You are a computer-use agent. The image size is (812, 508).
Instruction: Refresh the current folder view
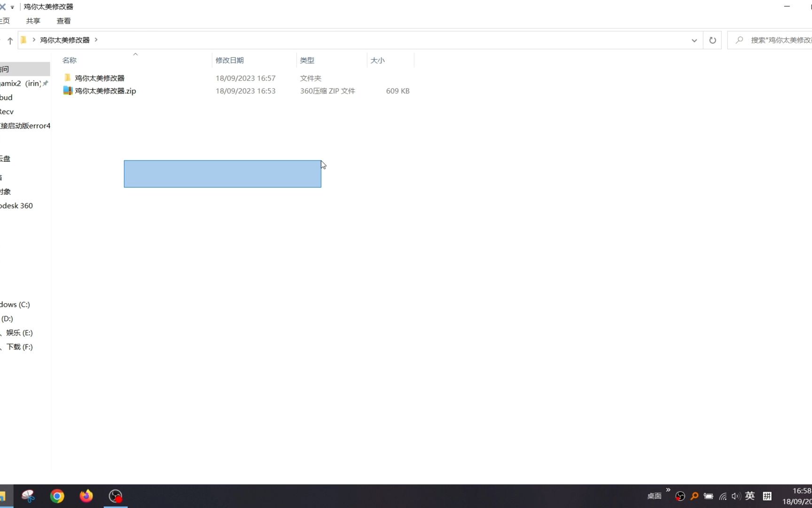tap(712, 40)
